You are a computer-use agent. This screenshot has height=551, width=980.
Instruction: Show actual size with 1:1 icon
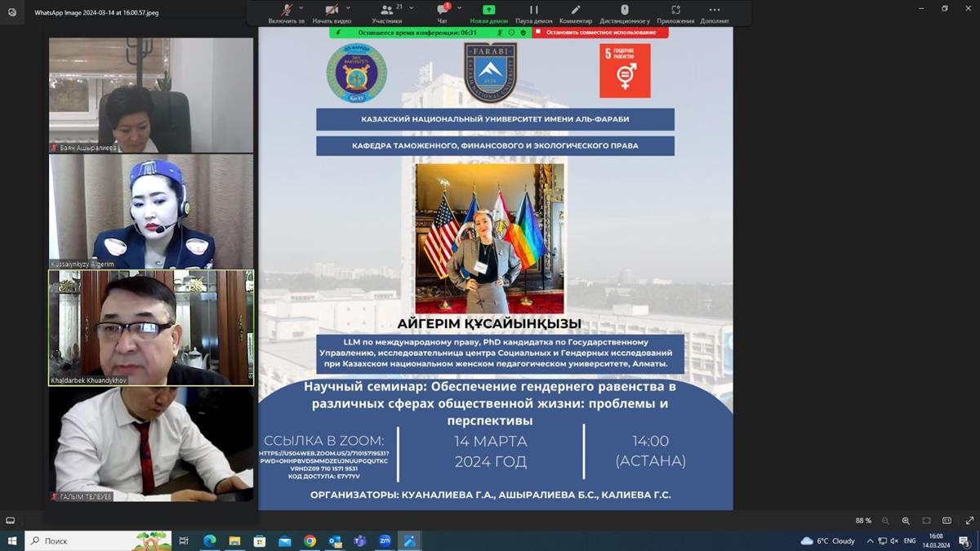[947, 521]
